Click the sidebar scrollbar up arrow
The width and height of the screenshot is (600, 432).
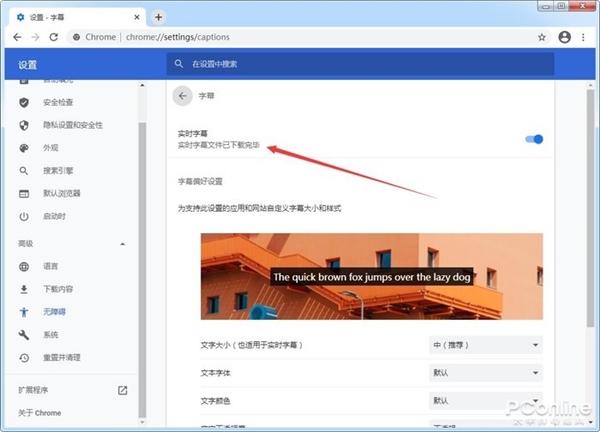(x=142, y=85)
